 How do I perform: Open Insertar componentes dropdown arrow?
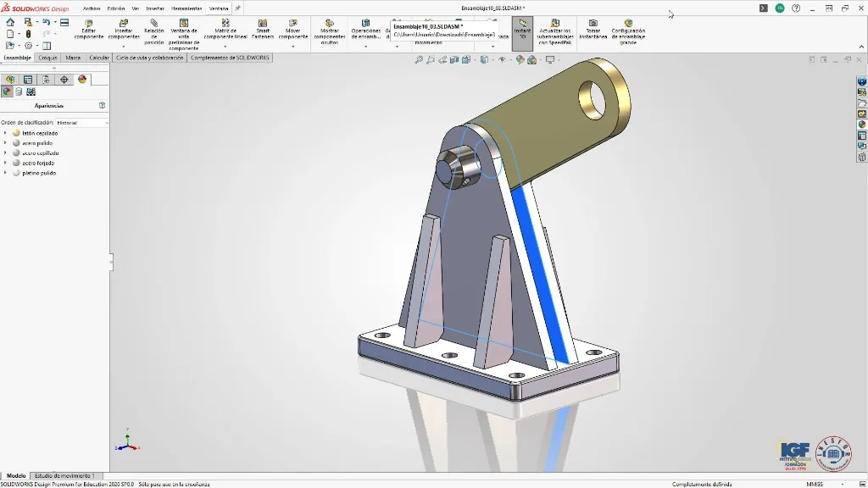click(x=124, y=47)
